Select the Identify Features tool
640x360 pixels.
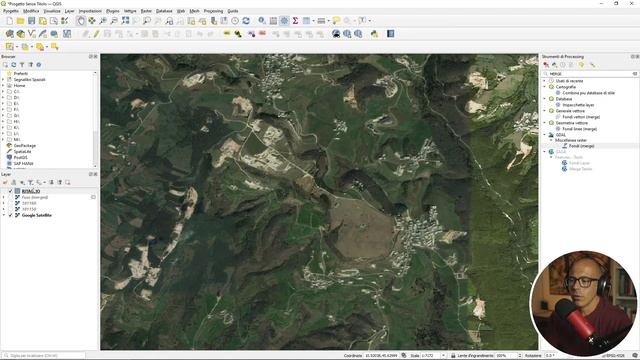(x=262, y=21)
